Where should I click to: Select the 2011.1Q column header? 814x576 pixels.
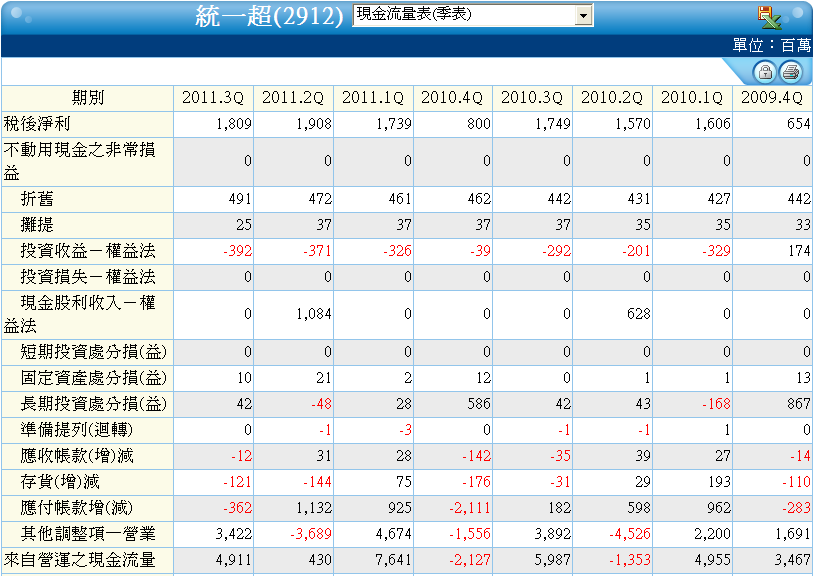pyautogui.click(x=373, y=98)
